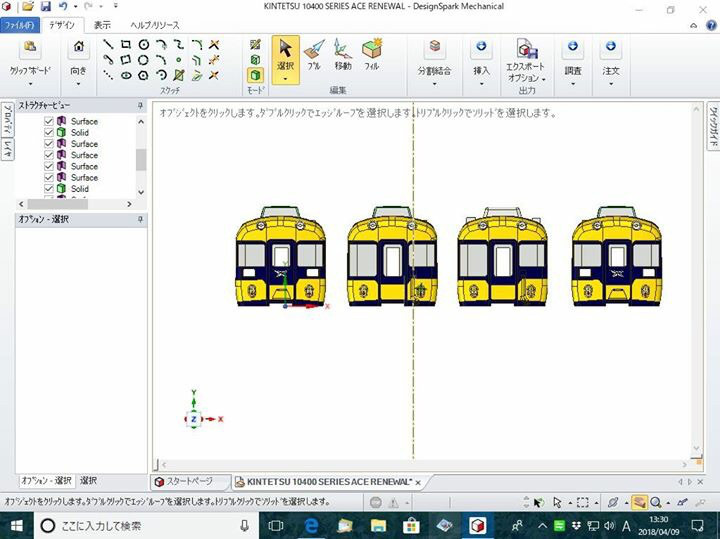Click the Windows search box
This screenshot has height=539, width=720.
147,526
